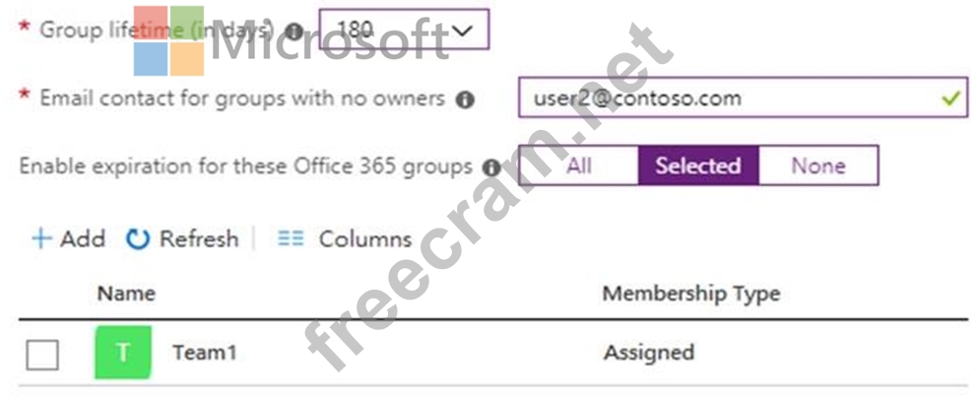Sort by the Name column header
The height and width of the screenshot is (399, 980).
pyautogui.click(x=125, y=293)
